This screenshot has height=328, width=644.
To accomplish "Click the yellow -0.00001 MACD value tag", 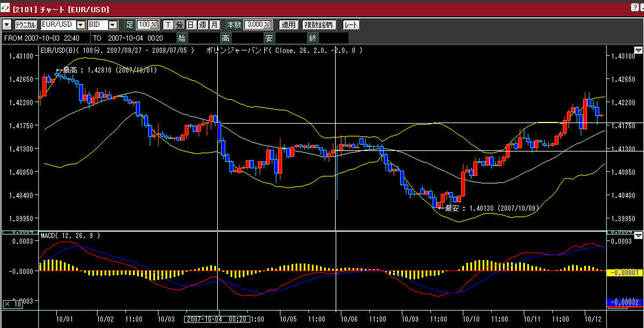I will coord(624,273).
